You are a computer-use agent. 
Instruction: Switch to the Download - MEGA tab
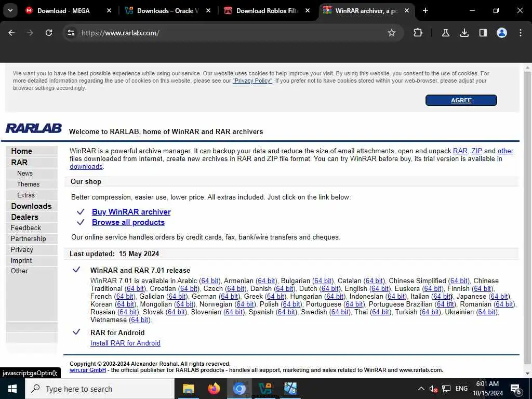coord(63,11)
